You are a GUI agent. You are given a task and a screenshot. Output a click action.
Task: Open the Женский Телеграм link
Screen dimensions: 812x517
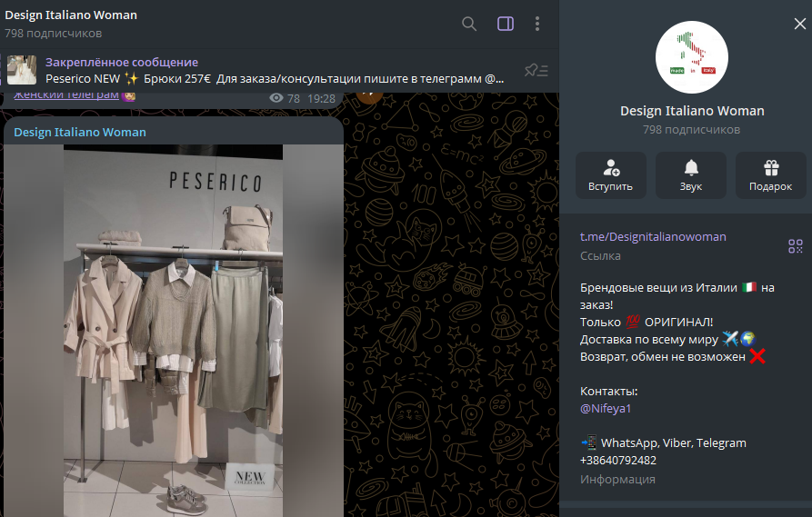click(x=66, y=95)
